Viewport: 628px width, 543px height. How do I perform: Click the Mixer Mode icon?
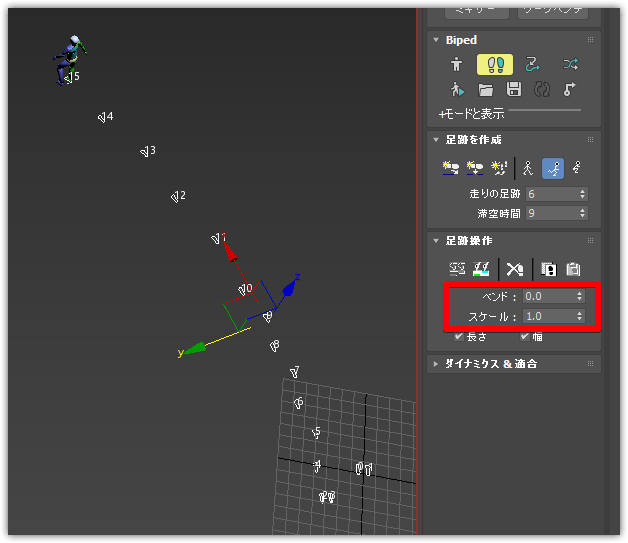click(570, 64)
